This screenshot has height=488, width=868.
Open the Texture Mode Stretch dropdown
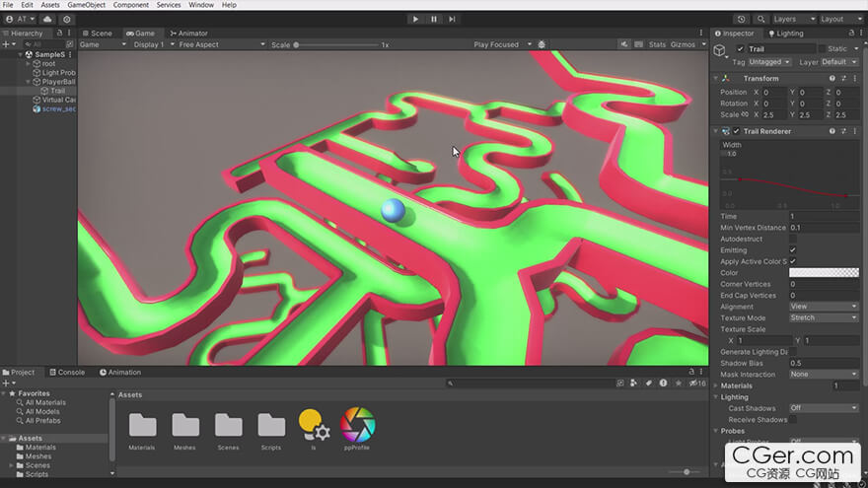pos(824,317)
